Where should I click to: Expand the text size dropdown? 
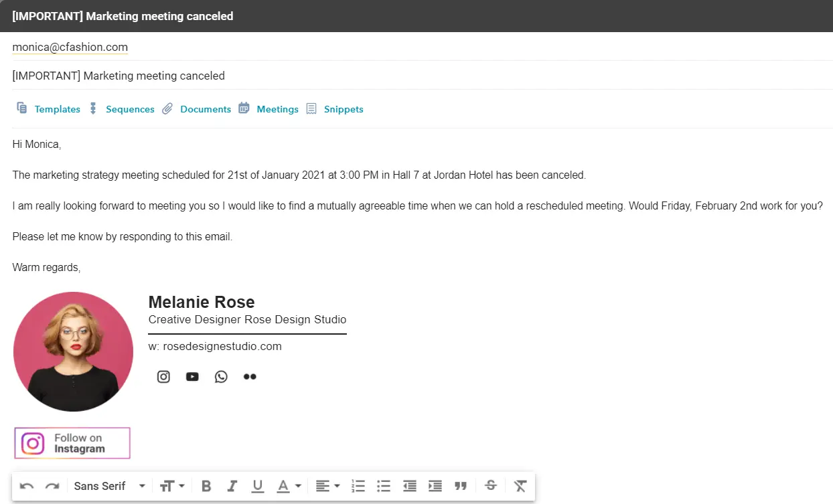(172, 486)
